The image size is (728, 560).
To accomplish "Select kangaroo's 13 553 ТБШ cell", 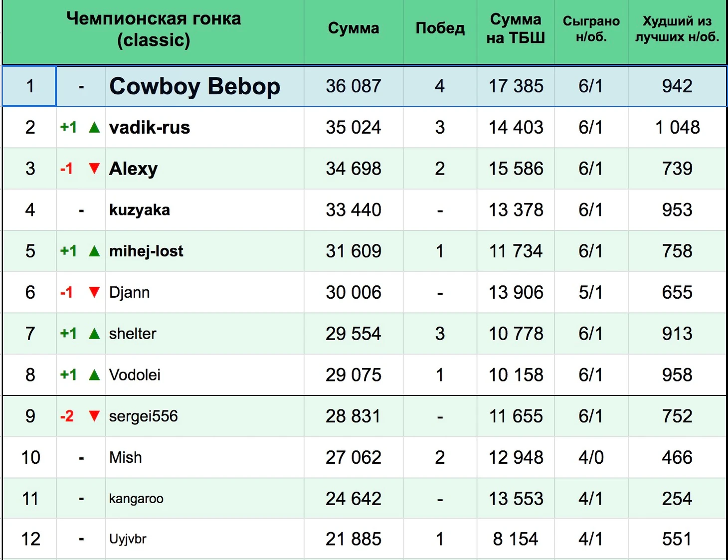I will click(x=516, y=499).
